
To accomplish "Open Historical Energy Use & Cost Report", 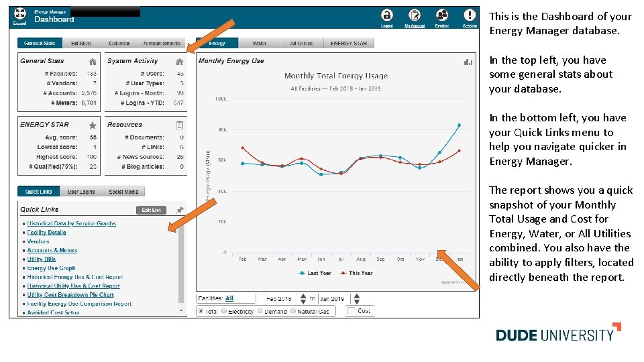I will pyautogui.click(x=74, y=277).
